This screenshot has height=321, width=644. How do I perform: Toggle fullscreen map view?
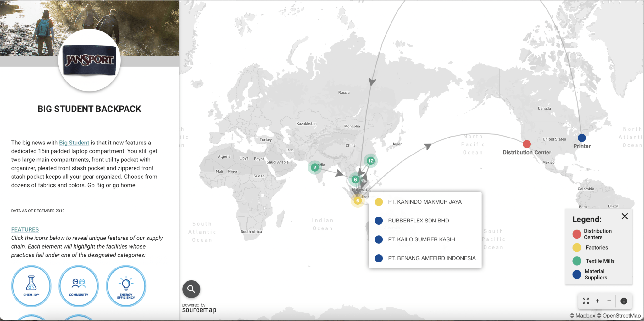[586, 301]
